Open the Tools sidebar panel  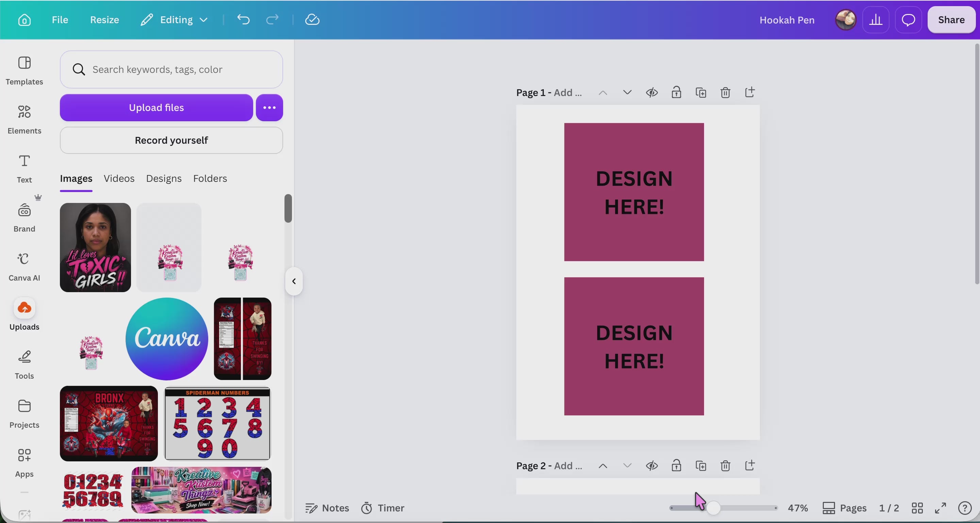(x=24, y=365)
